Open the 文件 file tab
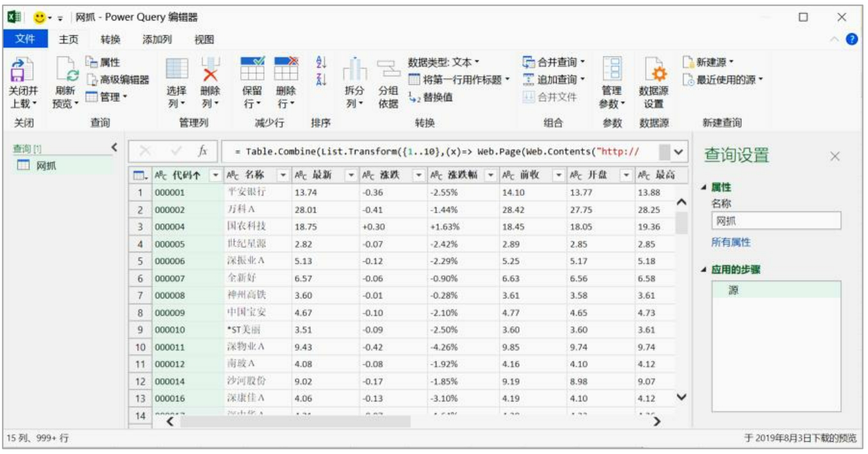868x454 pixels. (x=25, y=38)
